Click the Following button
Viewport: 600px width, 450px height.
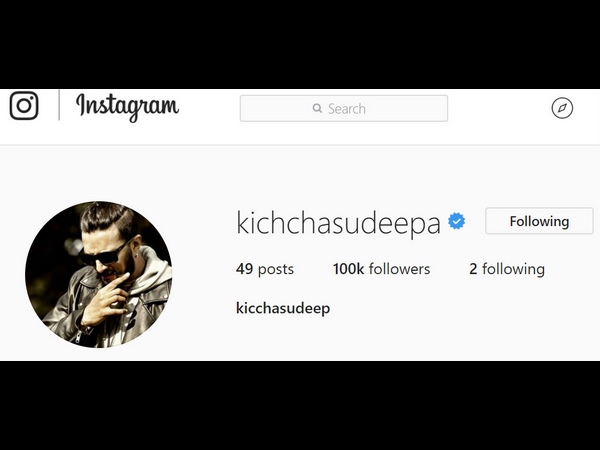click(539, 221)
